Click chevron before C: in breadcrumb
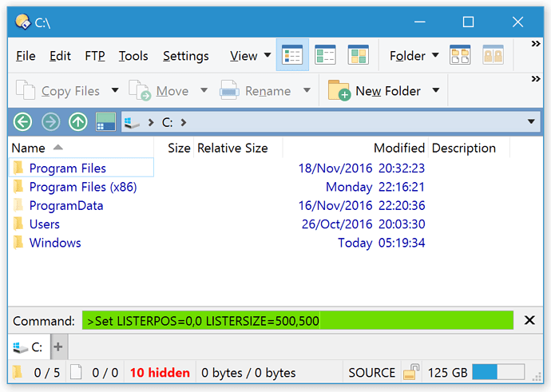551x392 pixels. [x=151, y=122]
